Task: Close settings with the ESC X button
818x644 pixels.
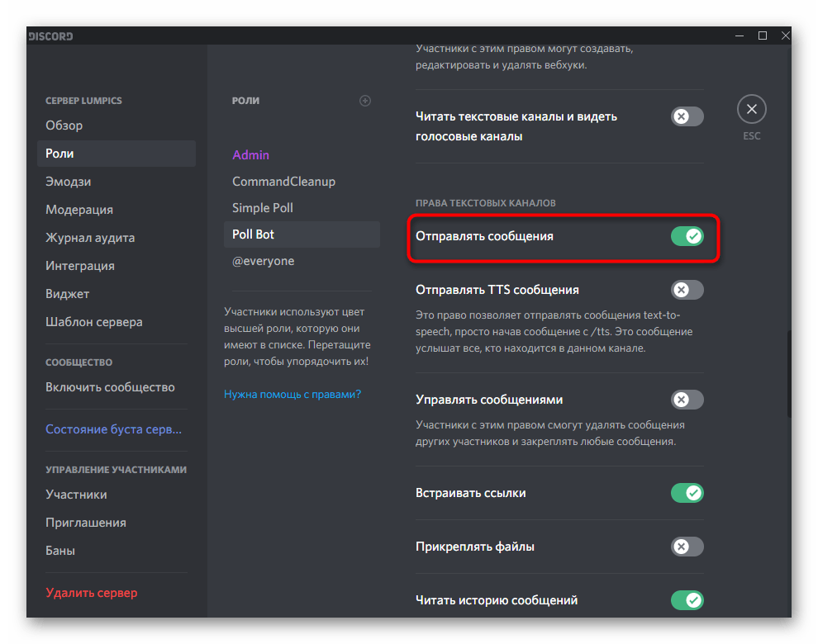Action: [751, 109]
